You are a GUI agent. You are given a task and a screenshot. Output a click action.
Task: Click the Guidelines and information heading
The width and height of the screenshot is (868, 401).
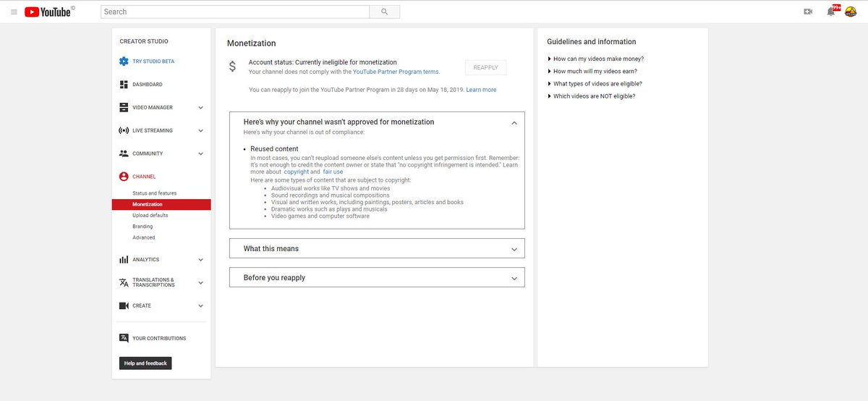[x=592, y=42]
